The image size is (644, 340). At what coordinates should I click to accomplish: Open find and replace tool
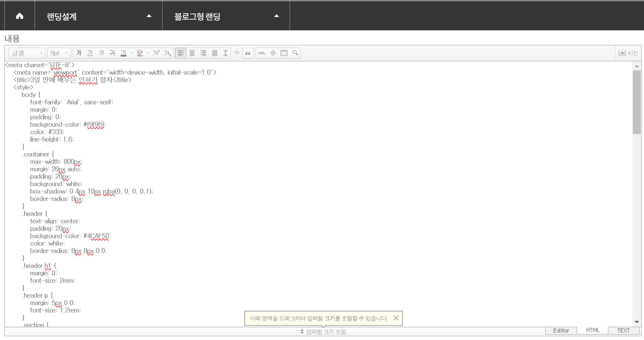tap(295, 53)
